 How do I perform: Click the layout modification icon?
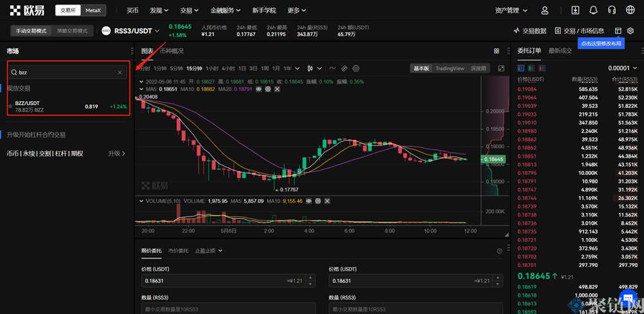618,31
